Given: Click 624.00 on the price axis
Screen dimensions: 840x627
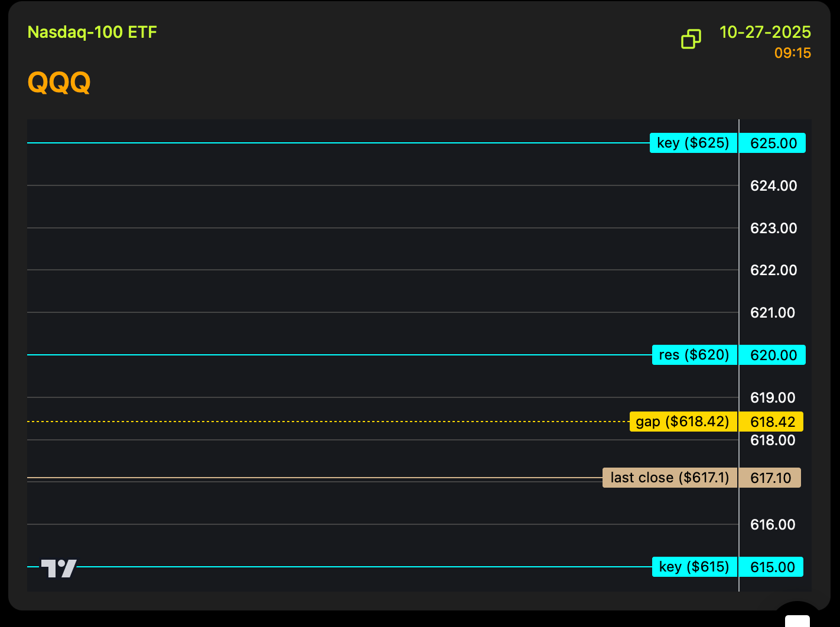Looking at the screenshot, I should coord(773,186).
